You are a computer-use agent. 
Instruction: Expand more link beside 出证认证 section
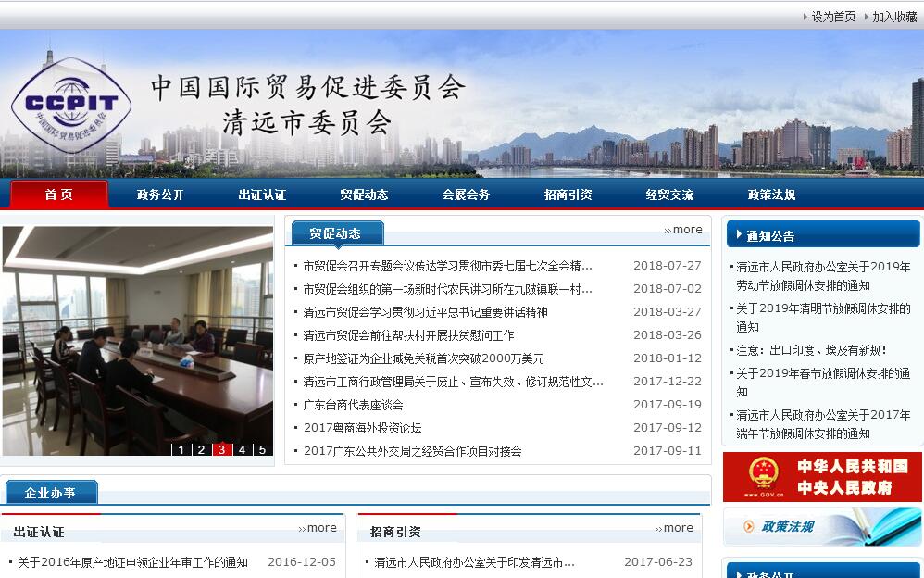pyautogui.click(x=318, y=528)
